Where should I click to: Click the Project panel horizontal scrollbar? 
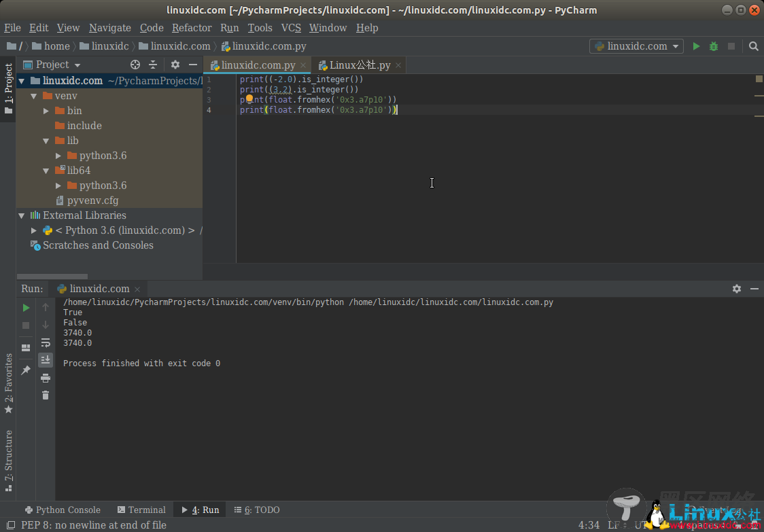coord(52,277)
